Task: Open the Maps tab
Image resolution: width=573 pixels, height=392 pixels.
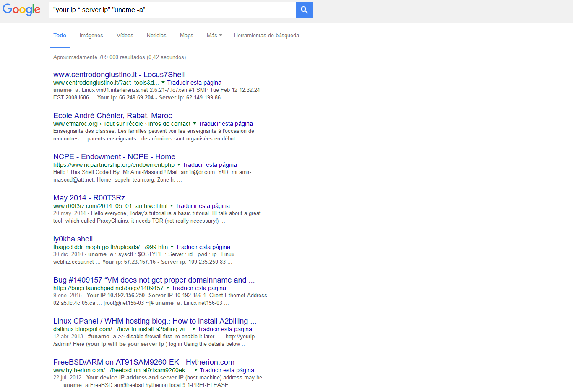Action: point(186,36)
